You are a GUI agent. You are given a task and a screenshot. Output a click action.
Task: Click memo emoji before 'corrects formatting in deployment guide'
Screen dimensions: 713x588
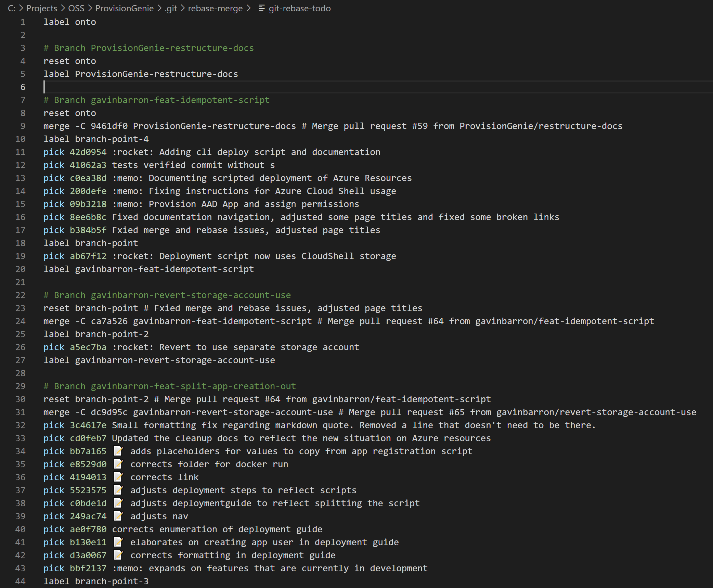(x=118, y=555)
